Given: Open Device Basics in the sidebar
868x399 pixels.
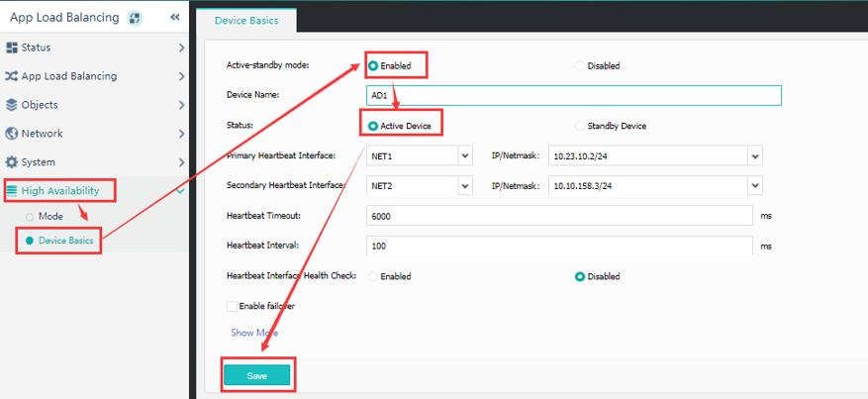Looking at the screenshot, I should 66,241.
